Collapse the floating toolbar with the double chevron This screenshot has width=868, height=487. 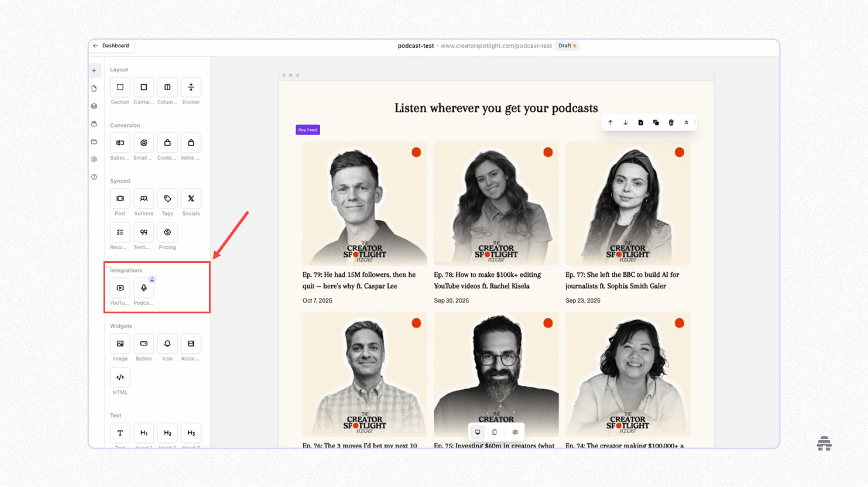tap(686, 122)
